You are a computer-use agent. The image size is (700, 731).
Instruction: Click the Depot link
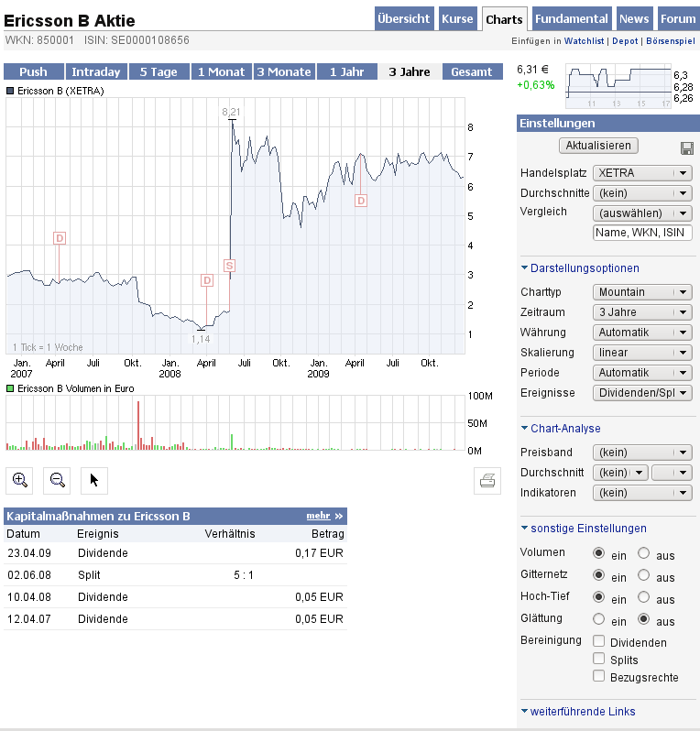[625, 41]
